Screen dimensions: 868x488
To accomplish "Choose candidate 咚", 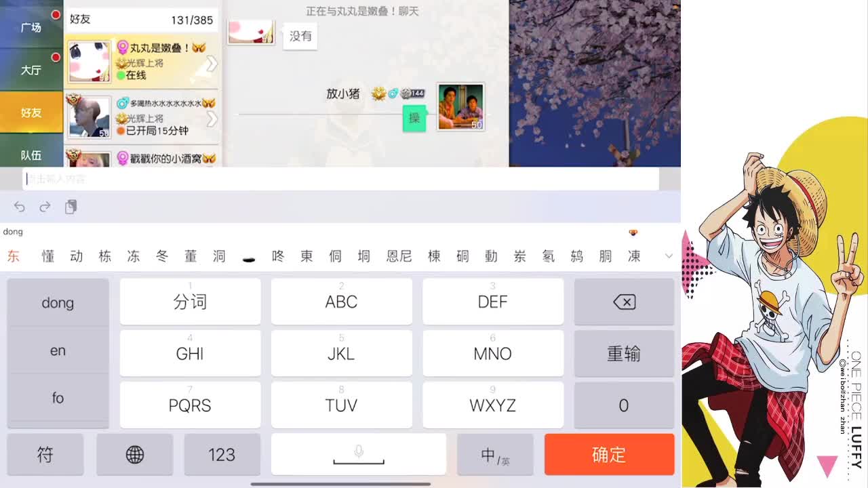I will (278, 256).
